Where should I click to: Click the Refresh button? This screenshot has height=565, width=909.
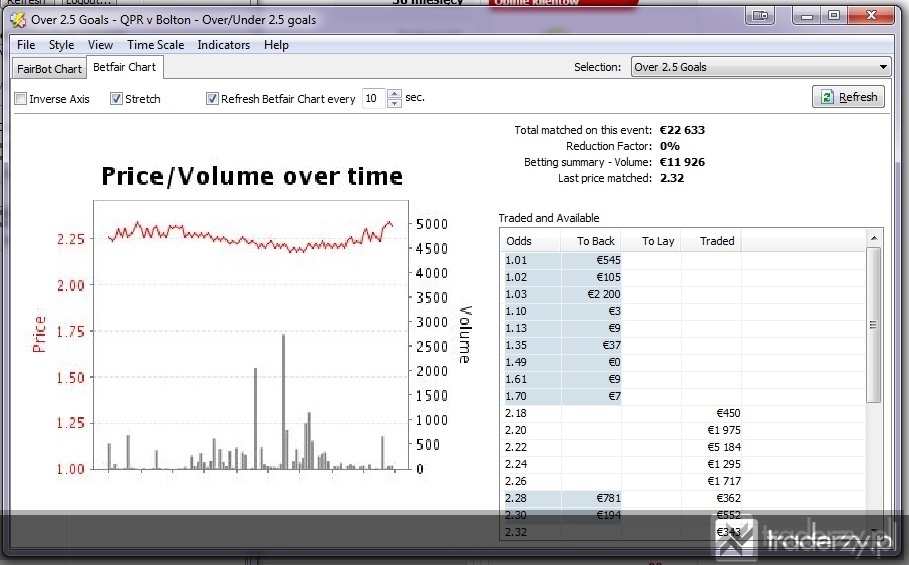click(849, 97)
